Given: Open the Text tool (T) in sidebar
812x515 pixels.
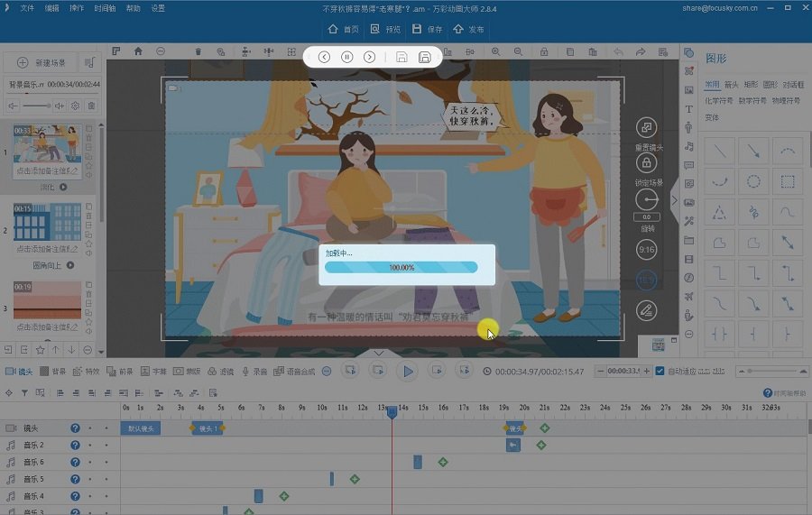Looking at the screenshot, I should [688, 109].
